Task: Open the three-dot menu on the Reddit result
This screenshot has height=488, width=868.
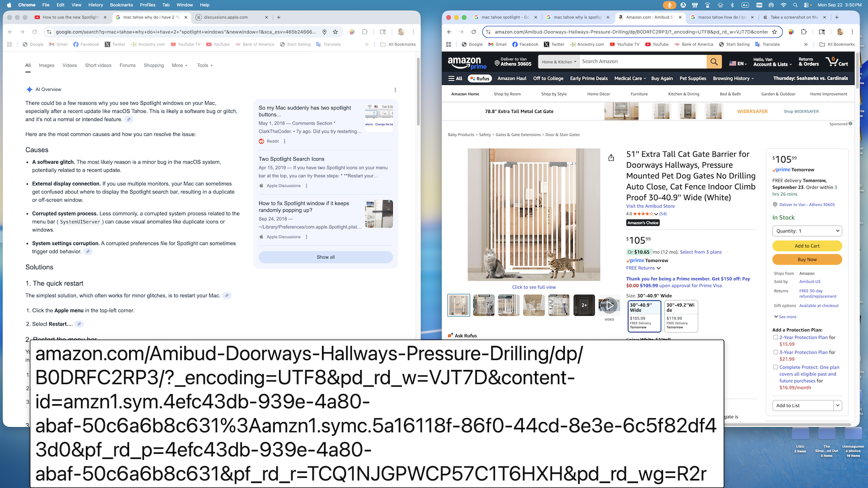Action: pos(285,141)
